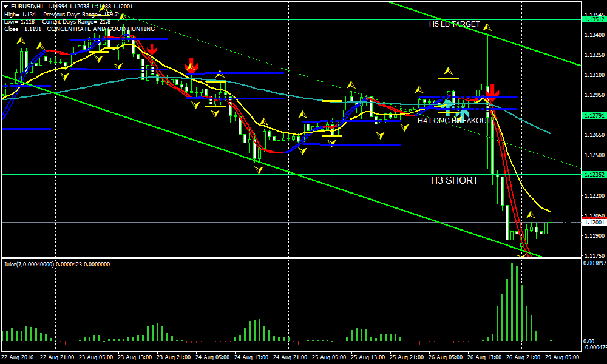Select the 1.12352 price level tag
This screenshot has height=364, width=607.
click(x=594, y=175)
